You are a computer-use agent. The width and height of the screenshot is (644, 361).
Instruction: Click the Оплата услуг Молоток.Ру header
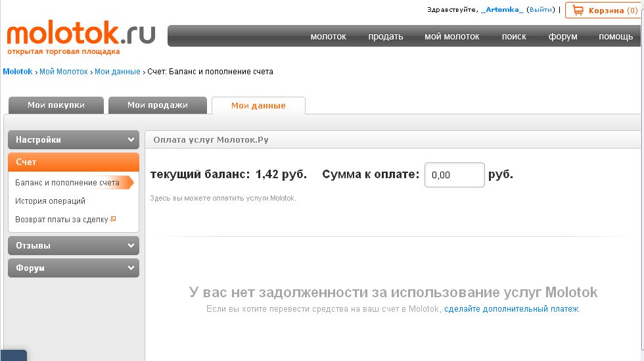pos(211,140)
